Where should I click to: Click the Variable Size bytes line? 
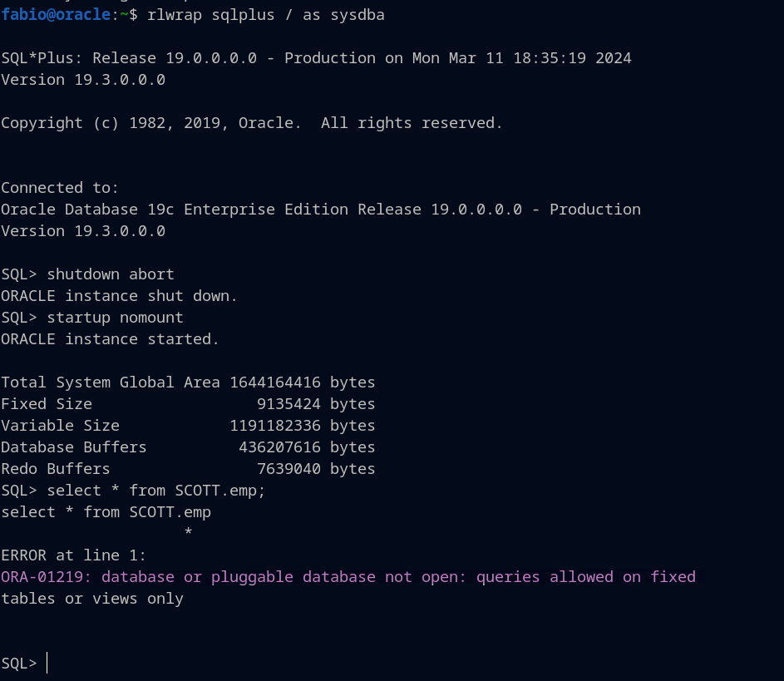[188, 426]
